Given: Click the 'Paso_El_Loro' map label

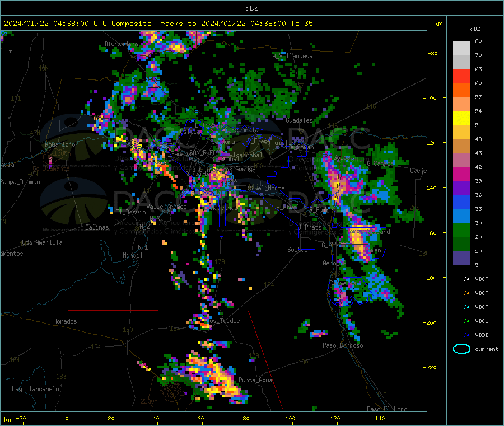Looking at the screenshot, I should coord(387,409).
